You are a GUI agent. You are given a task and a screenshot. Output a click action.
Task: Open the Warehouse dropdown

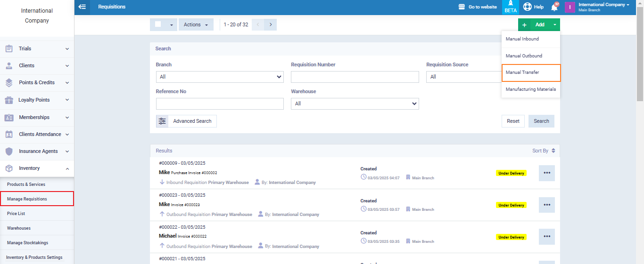pos(355,104)
